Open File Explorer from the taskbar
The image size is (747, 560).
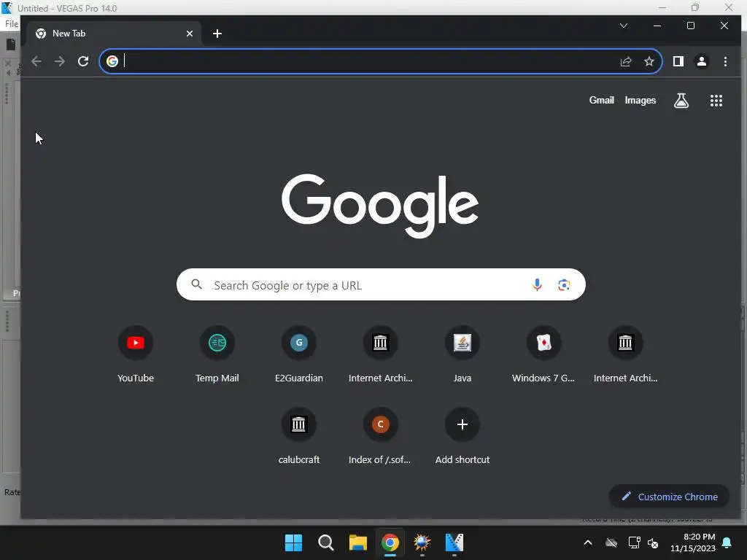357,542
